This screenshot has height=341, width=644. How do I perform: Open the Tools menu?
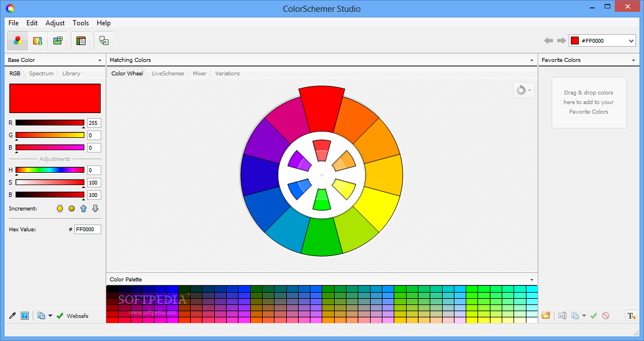coord(80,23)
